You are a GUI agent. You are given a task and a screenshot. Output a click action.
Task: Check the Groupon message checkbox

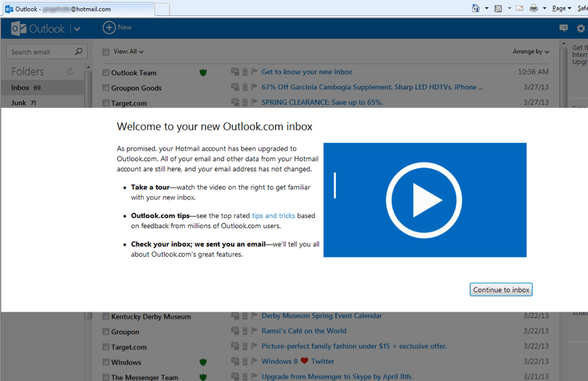(x=106, y=332)
